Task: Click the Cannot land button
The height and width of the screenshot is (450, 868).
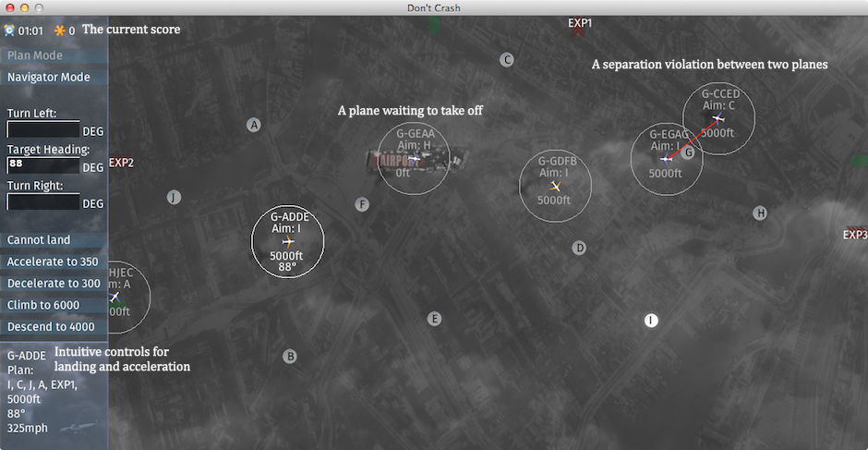Action: click(x=39, y=240)
